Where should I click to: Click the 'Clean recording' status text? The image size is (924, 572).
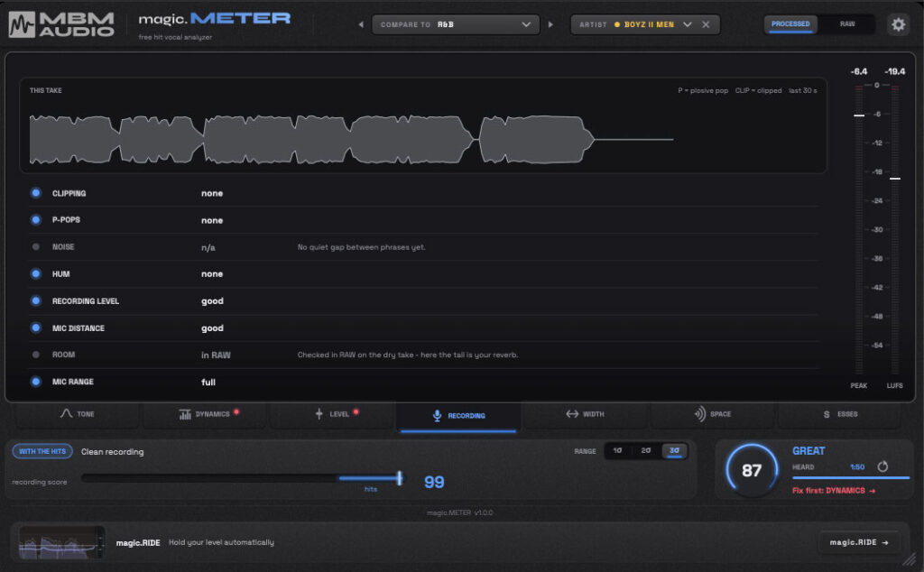[112, 452]
